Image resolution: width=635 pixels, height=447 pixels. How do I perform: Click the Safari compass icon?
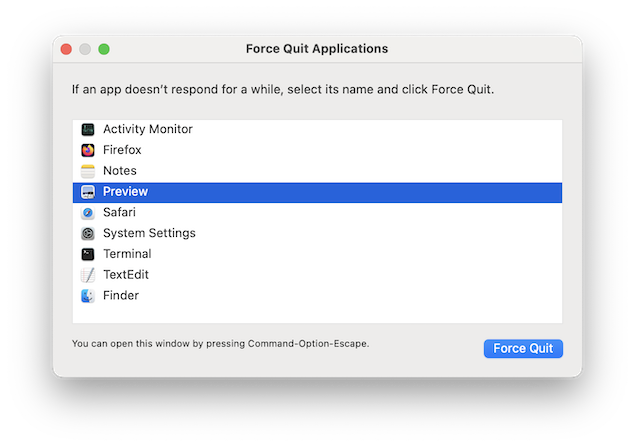(x=88, y=213)
